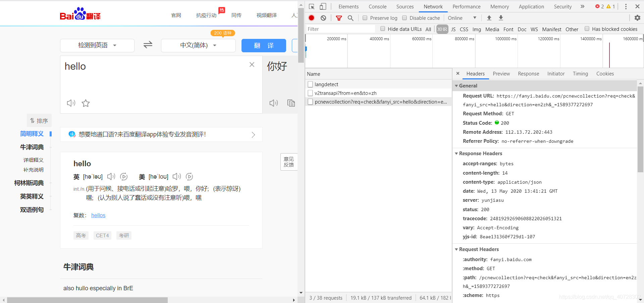
Task: Click the 排序 sort button
Action: pos(39,121)
